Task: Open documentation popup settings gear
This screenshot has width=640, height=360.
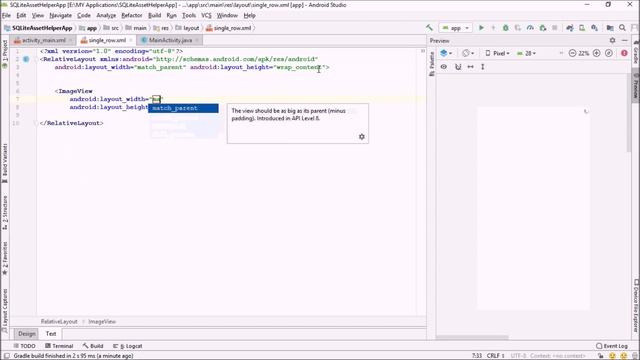Action: coord(362,137)
